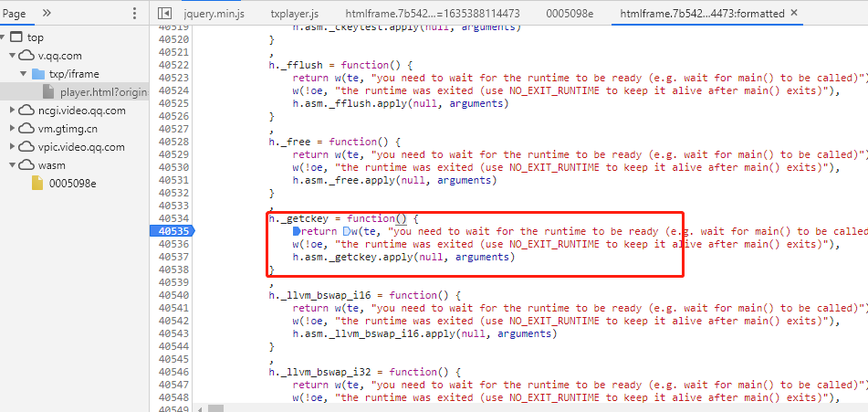Collapse the v.qq.com domain node
Image resolution: width=868 pixels, height=412 pixels.
(x=12, y=56)
